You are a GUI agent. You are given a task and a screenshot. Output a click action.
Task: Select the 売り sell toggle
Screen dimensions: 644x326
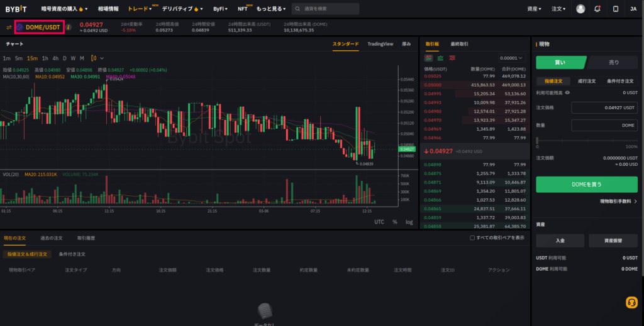coord(613,62)
